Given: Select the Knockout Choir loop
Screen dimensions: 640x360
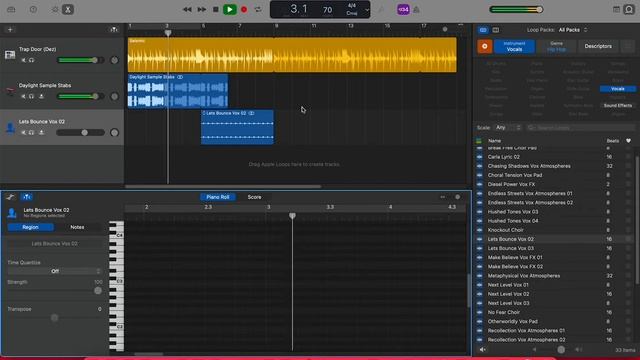Looking at the screenshot, I should 554,230.
